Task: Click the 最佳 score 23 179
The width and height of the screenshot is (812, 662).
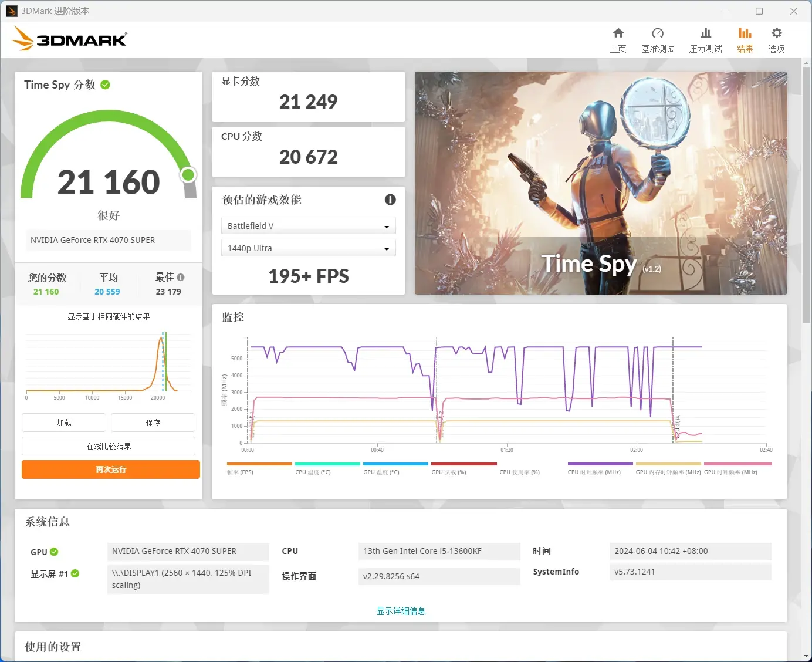Action: tap(168, 292)
